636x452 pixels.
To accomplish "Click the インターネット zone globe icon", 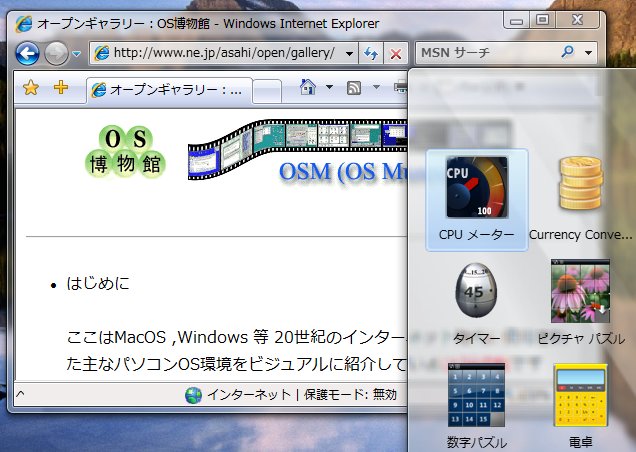I will [x=193, y=395].
